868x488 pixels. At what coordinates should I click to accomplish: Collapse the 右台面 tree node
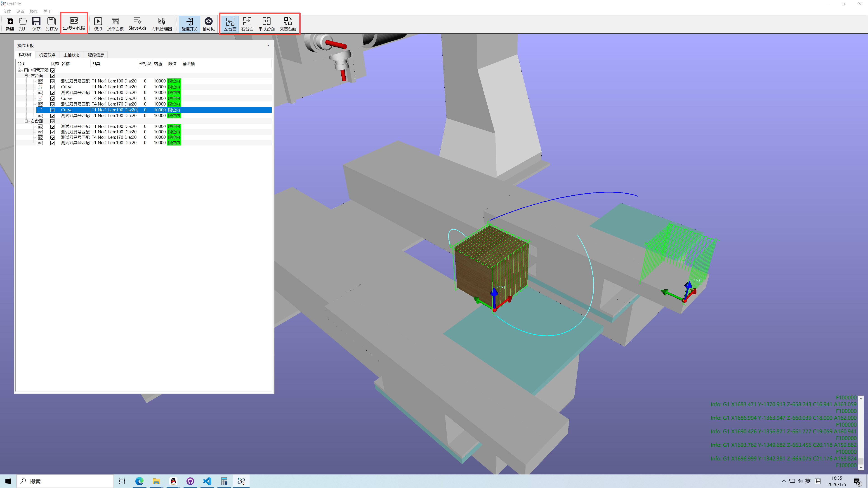point(26,121)
